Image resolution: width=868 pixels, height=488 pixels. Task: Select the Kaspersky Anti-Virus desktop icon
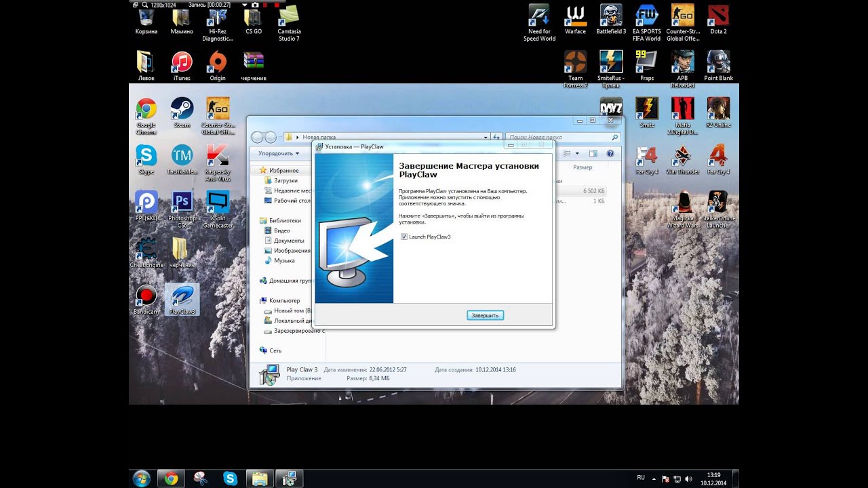(218, 162)
